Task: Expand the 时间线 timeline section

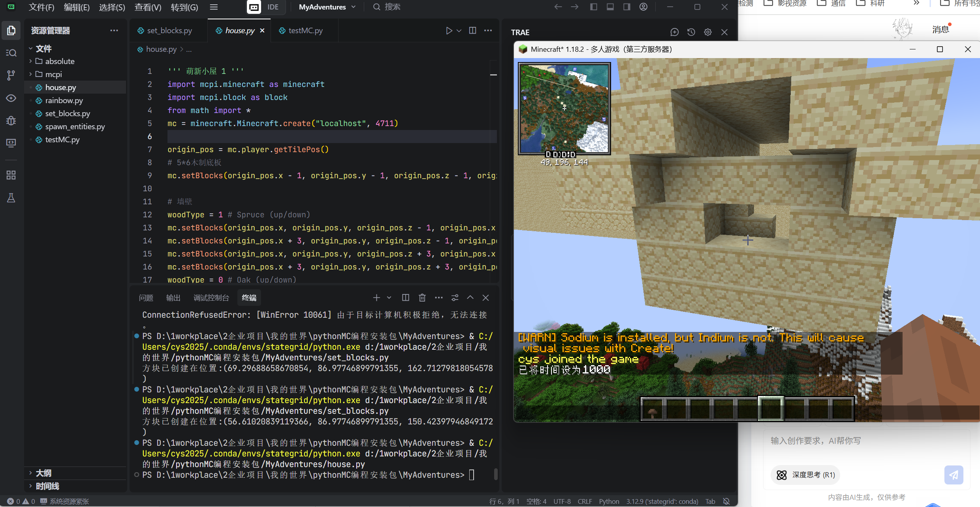Action: click(x=75, y=486)
